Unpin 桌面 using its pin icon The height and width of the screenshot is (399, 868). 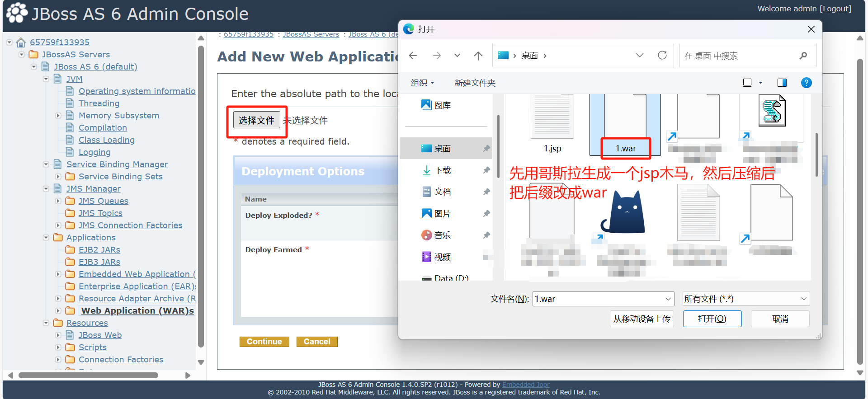(486, 148)
